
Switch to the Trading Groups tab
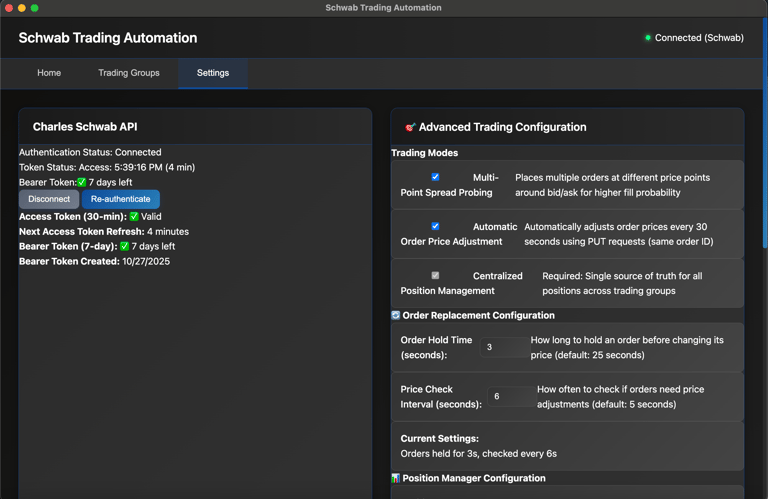click(129, 73)
